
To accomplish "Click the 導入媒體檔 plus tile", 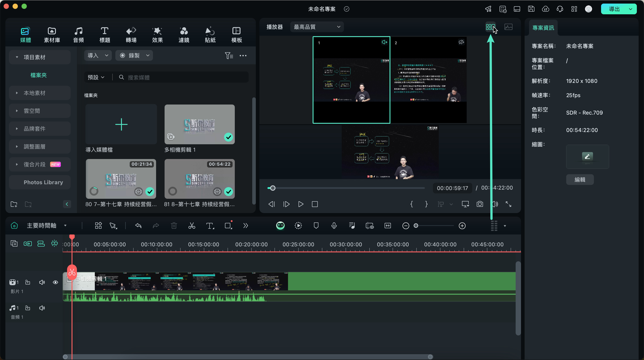I will coord(121,124).
